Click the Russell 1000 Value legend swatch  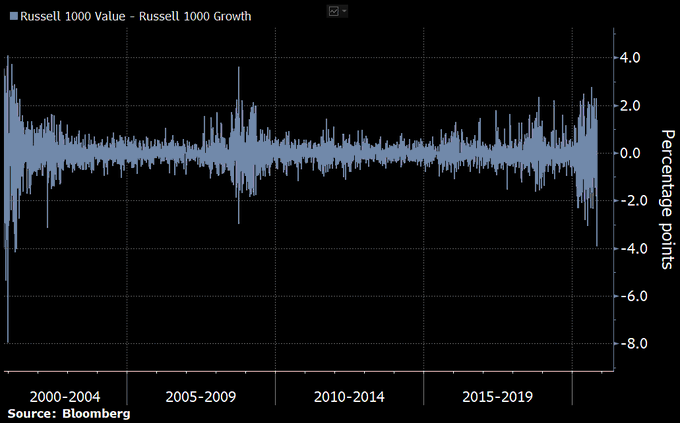13,16
